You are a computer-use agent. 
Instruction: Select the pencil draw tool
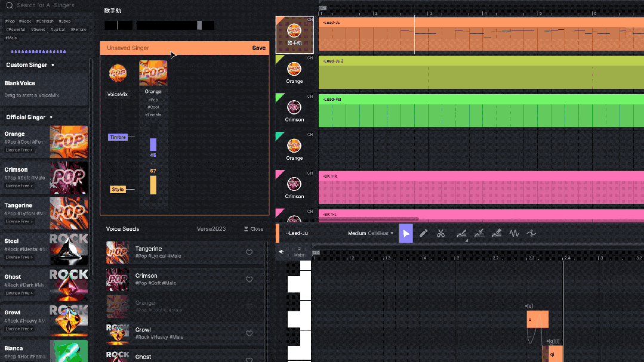(x=423, y=234)
